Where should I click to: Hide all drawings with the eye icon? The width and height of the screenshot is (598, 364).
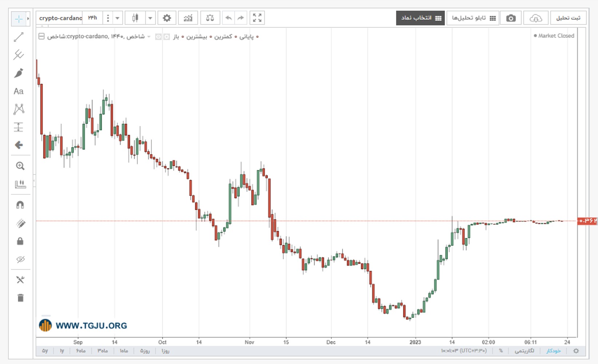point(20,260)
